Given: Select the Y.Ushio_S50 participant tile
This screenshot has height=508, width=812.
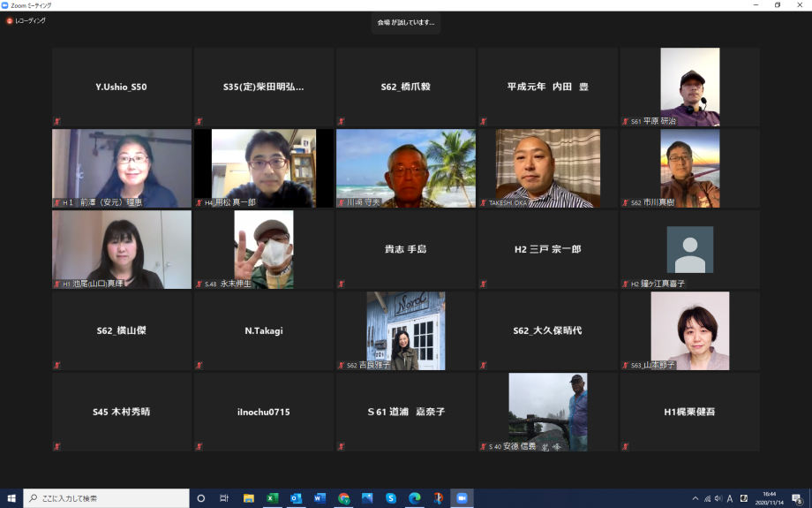Looking at the screenshot, I should click(122, 87).
